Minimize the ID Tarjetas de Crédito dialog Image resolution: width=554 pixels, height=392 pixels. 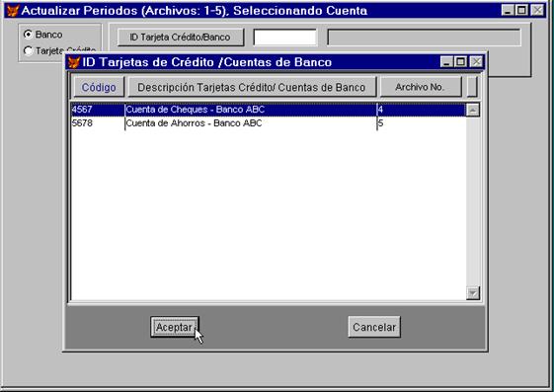[446, 62]
